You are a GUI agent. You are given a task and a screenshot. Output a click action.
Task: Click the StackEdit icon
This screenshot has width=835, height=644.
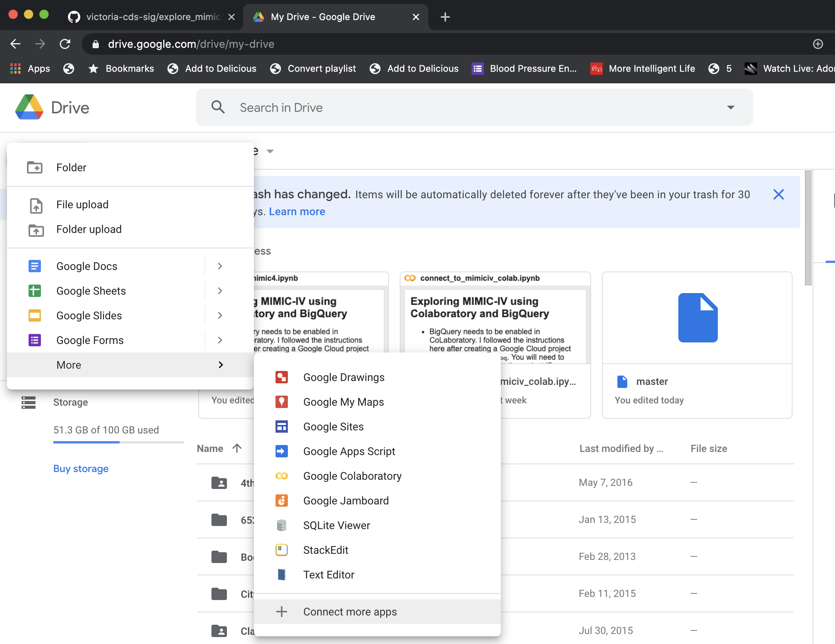(281, 550)
